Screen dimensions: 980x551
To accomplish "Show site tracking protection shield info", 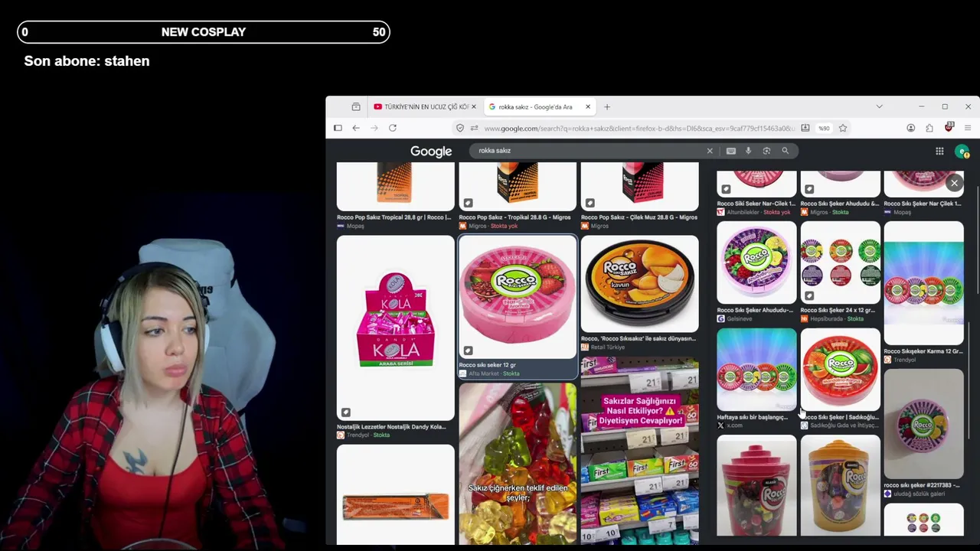I will click(460, 128).
